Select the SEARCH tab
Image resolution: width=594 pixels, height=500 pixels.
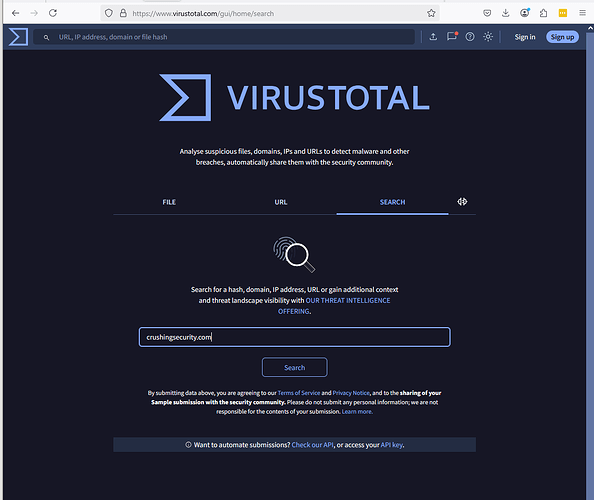tap(392, 202)
